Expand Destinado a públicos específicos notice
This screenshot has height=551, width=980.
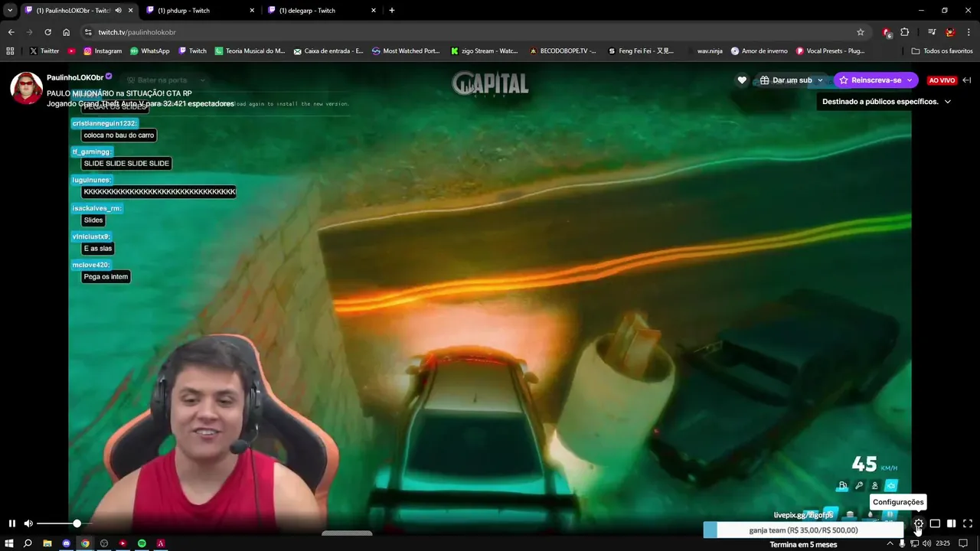click(887, 101)
